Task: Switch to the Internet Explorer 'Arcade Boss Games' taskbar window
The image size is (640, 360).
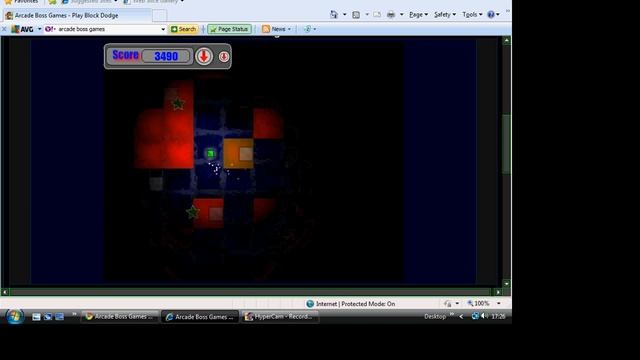Action: tap(200, 317)
